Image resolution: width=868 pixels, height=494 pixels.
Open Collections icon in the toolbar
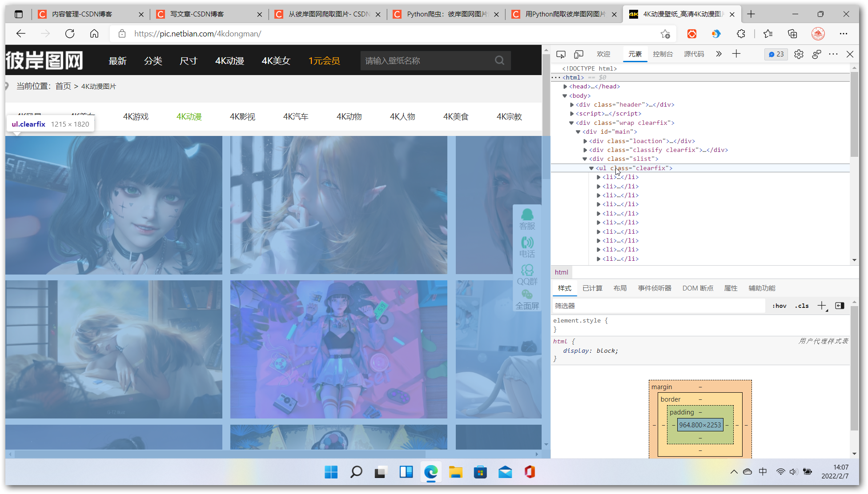[792, 34]
